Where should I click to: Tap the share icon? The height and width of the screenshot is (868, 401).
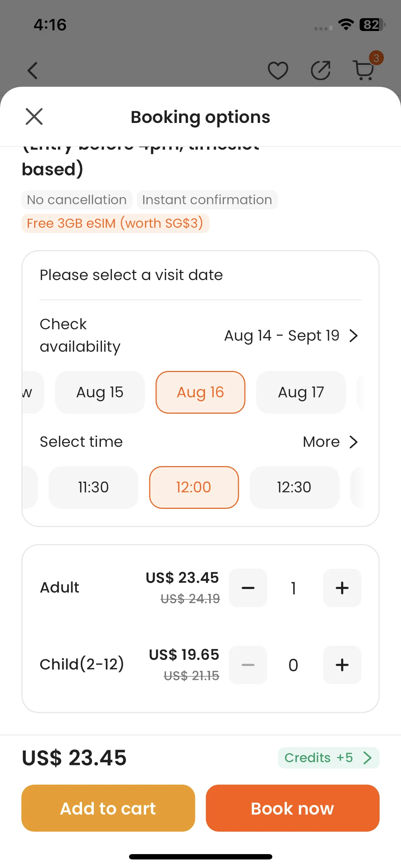pyautogui.click(x=321, y=70)
